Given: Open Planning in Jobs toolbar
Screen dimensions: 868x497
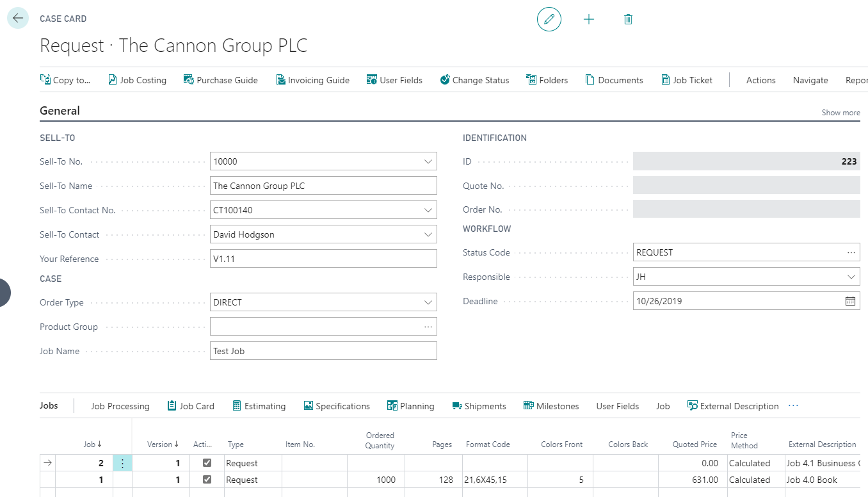Looking at the screenshot, I should (x=411, y=406).
